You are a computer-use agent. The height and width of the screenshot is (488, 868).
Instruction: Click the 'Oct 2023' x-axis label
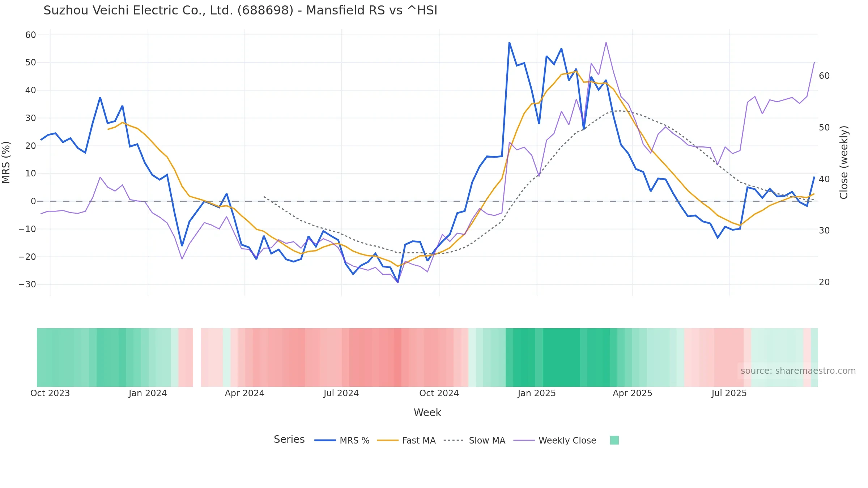coord(50,393)
